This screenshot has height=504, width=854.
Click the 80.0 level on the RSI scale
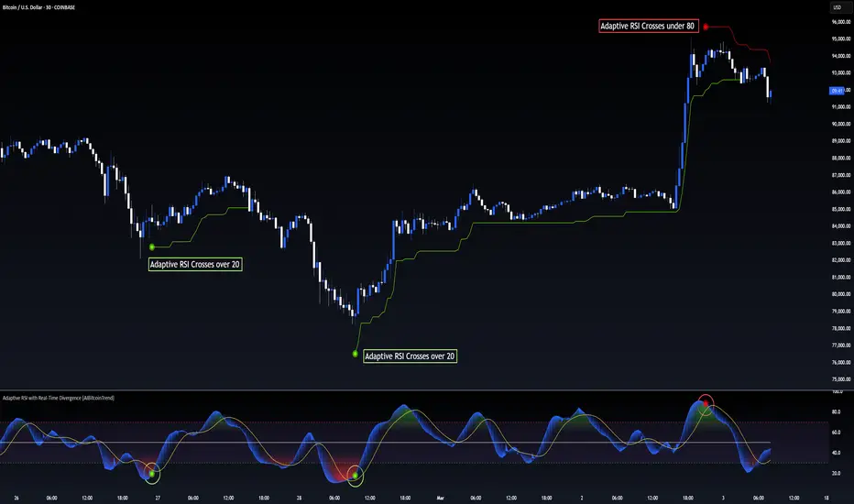[837, 411]
